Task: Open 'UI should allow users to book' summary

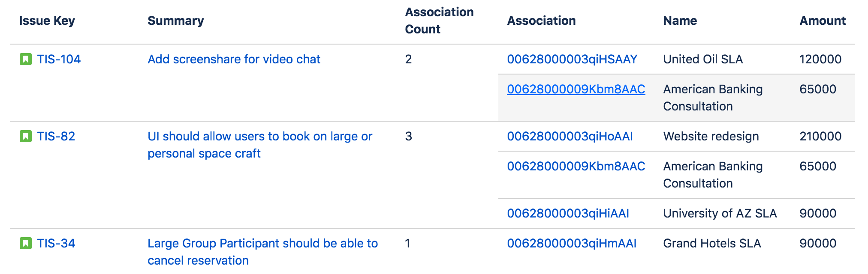Action: (x=260, y=145)
